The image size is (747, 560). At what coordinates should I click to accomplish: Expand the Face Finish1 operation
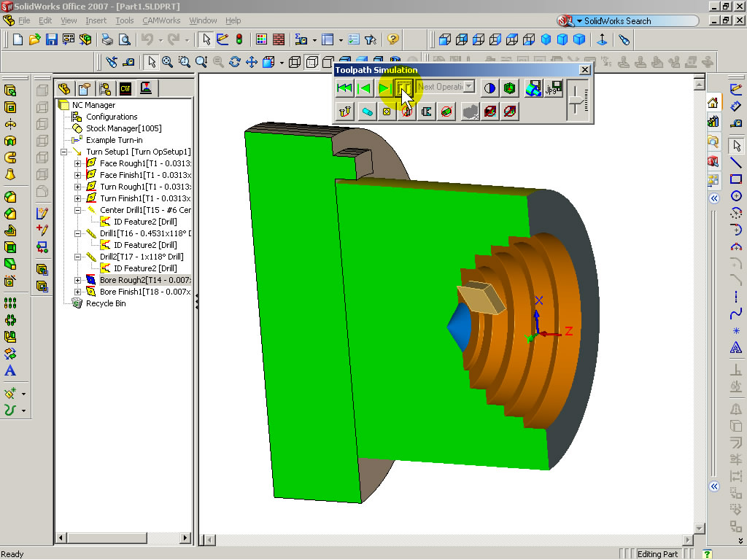77,175
